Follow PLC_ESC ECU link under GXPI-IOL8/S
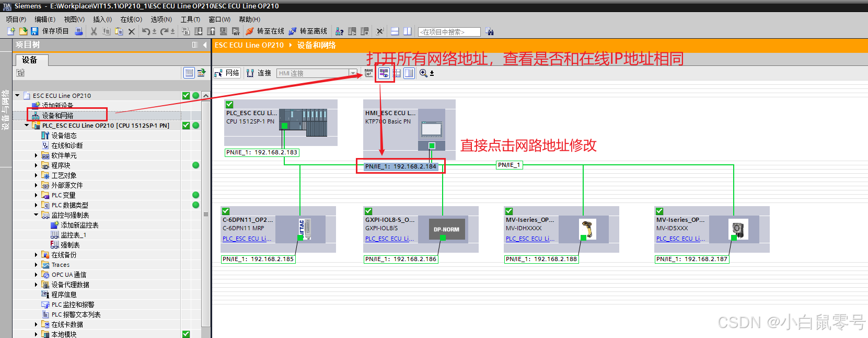Screen dimensions: 868x338 [x=389, y=239]
